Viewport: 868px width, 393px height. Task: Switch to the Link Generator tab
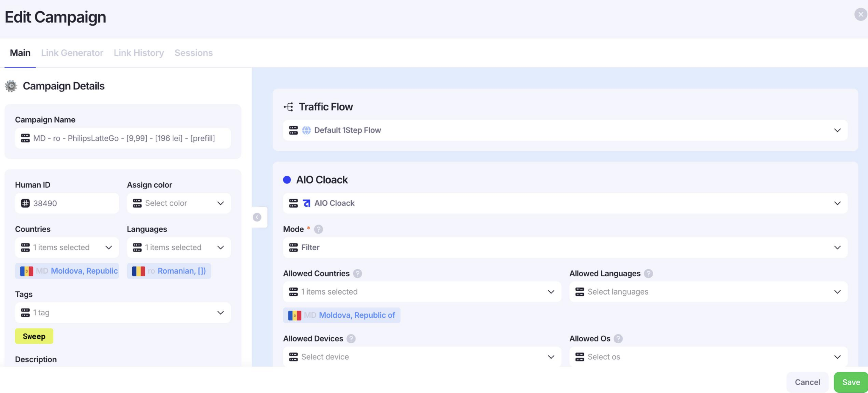coord(72,53)
